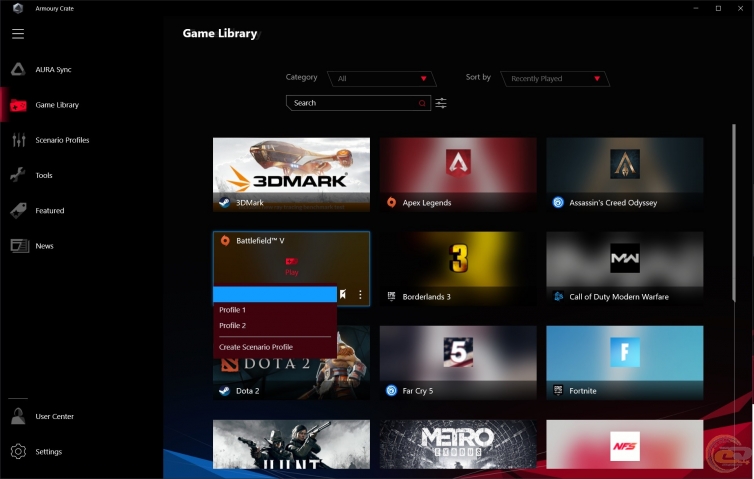Open the Featured section label
754x479 pixels.
click(50, 211)
